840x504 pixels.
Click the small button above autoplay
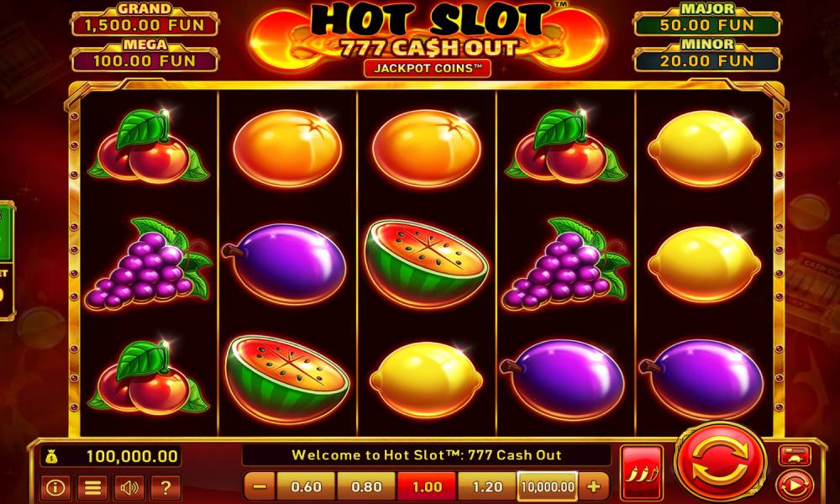pyautogui.click(x=795, y=456)
